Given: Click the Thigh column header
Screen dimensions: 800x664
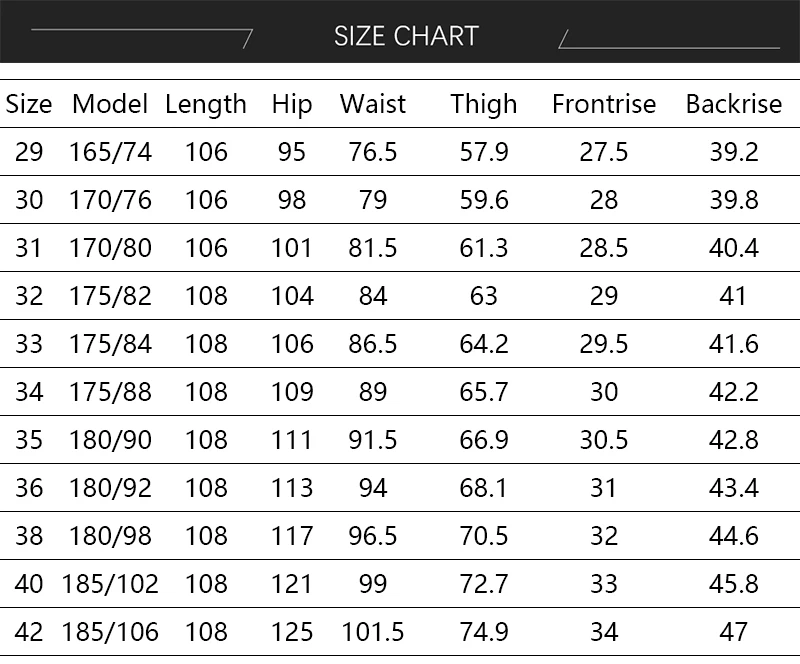Looking at the screenshot, I should pos(484,104).
